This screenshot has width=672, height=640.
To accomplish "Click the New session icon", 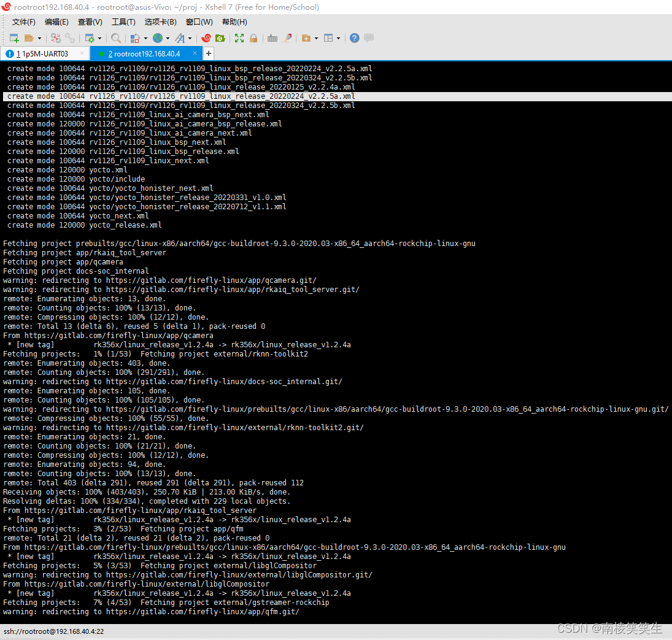I will pos(14,38).
